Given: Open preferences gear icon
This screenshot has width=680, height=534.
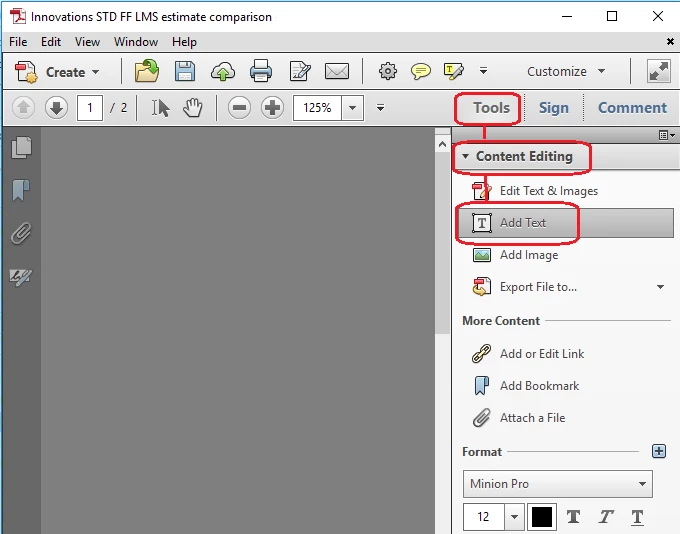Looking at the screenshot, I should click(x=388, y=71).
